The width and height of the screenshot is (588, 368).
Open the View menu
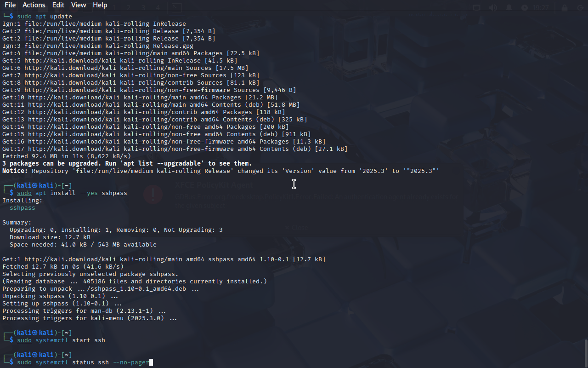click(x=79, y=5)
